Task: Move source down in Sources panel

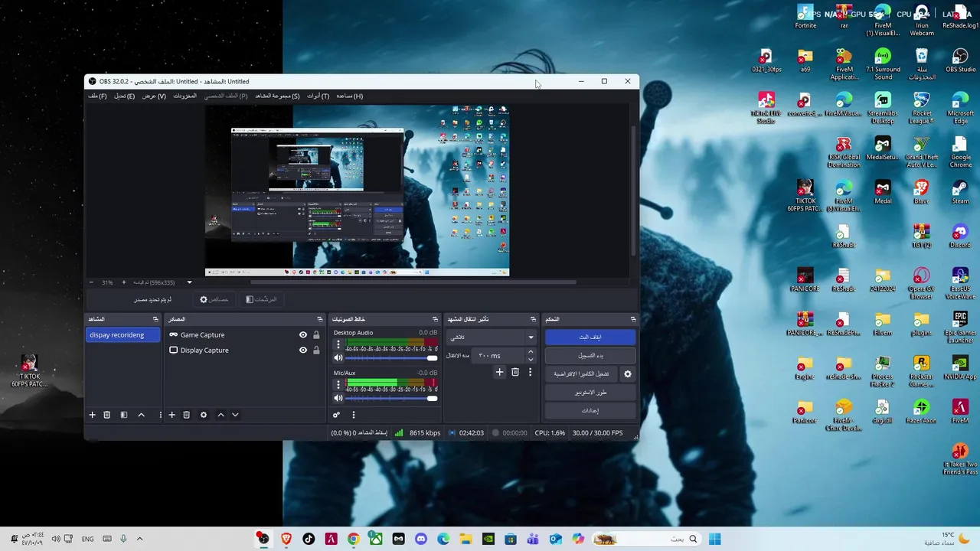Action: 235,415
